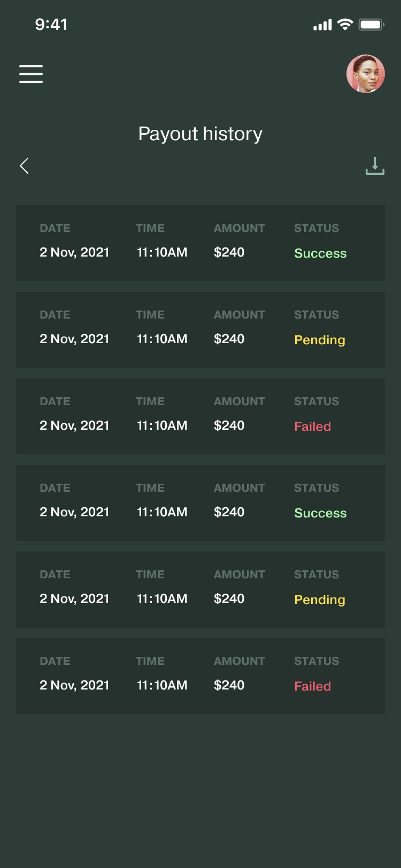
Task: Click the AMOUNT header in second card
Action: tap(239, 315)
